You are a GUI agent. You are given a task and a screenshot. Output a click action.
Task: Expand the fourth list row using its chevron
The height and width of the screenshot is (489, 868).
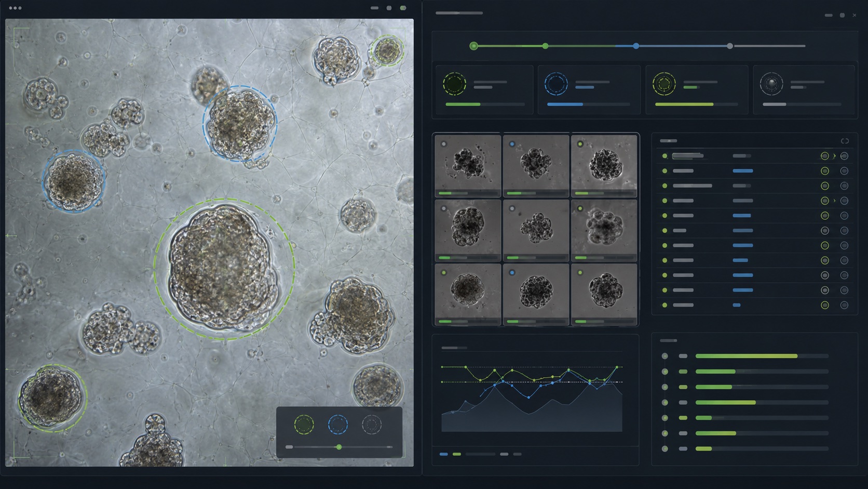[834, 201]
